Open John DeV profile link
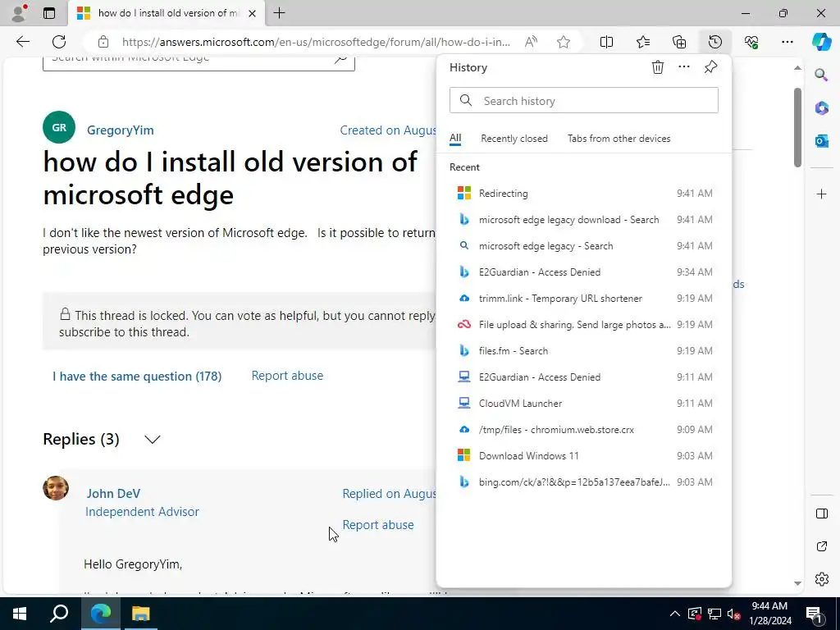Image resolution: width=840 pixels, height=630 pixels. pyautogui.click(x=113, y=493)
